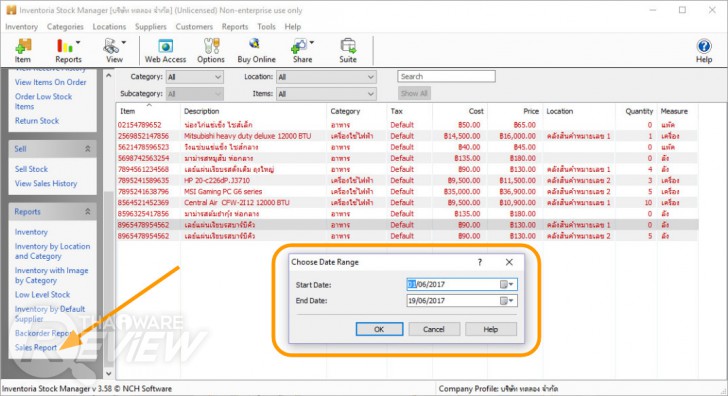Close the Choose Date Range dialog
Image resolution: width=728 pixels, height=396 pixels.
[x=509, y=262]
